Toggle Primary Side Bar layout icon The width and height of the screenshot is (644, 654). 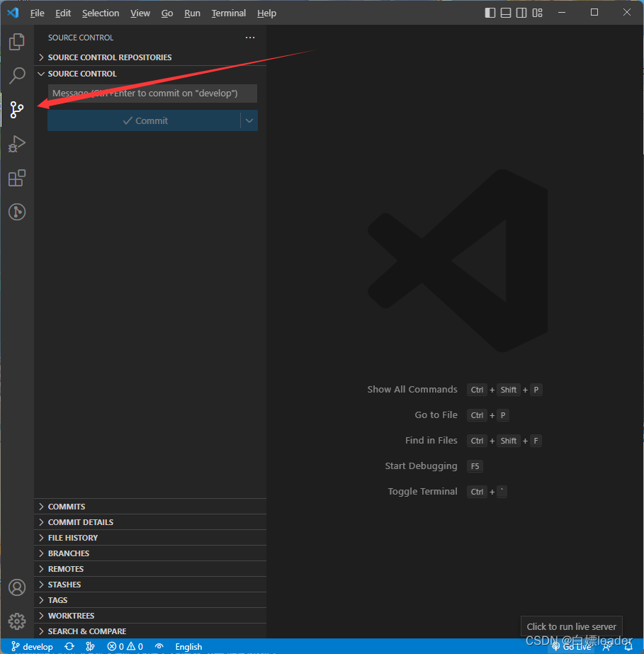tap(490, 13)
